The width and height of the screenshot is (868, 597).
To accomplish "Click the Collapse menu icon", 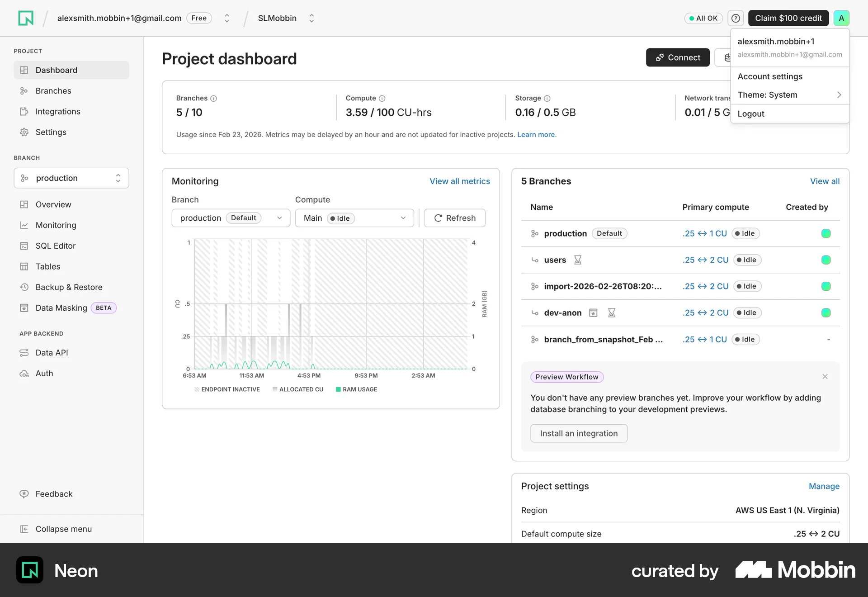I will click(24, 529).
